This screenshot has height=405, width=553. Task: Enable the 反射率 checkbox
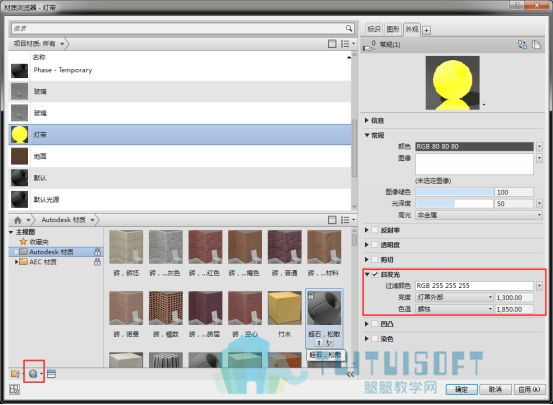point(375,230)
